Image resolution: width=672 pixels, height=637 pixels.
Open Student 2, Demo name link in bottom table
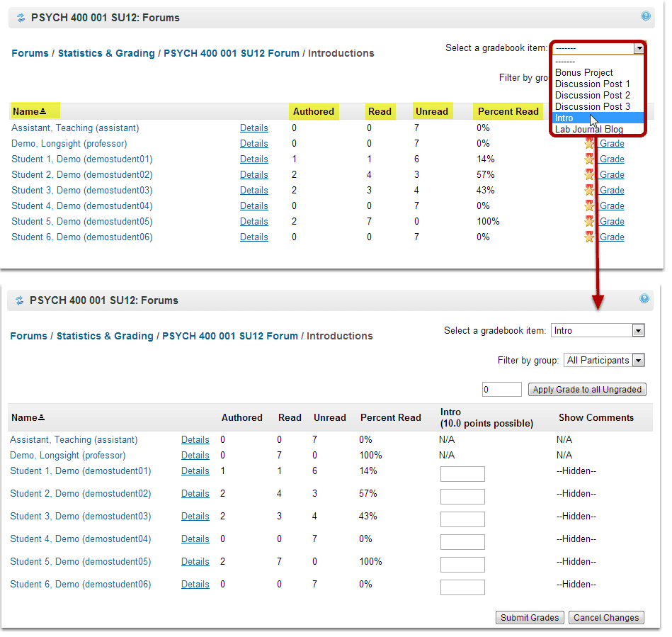coord(81,494)
